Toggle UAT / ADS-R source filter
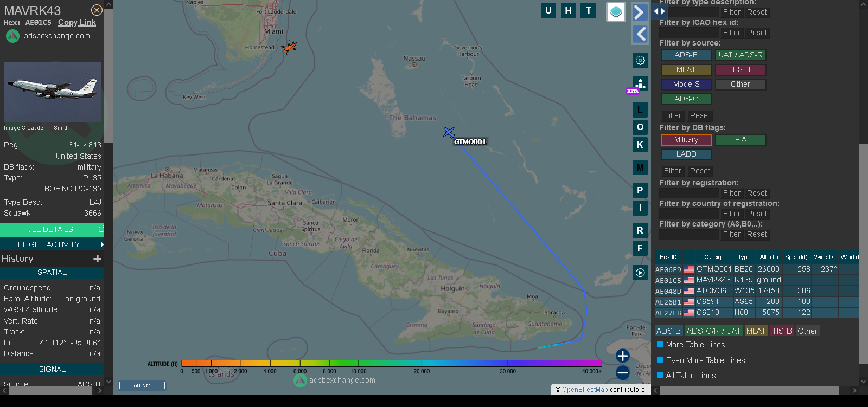 [741, 55]
